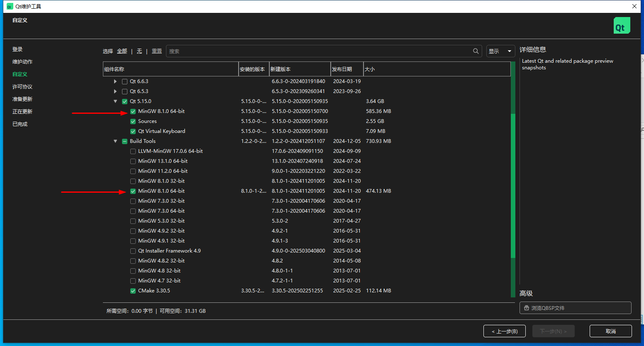Click the 585.36 MB size value
The image size is (644, 346).
(x=378, y=111)
